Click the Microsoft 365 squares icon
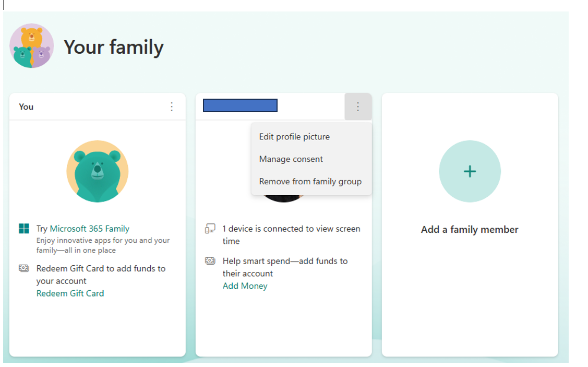Image resolution: width=588 pixels, height=367 pixels. point(24,229)
